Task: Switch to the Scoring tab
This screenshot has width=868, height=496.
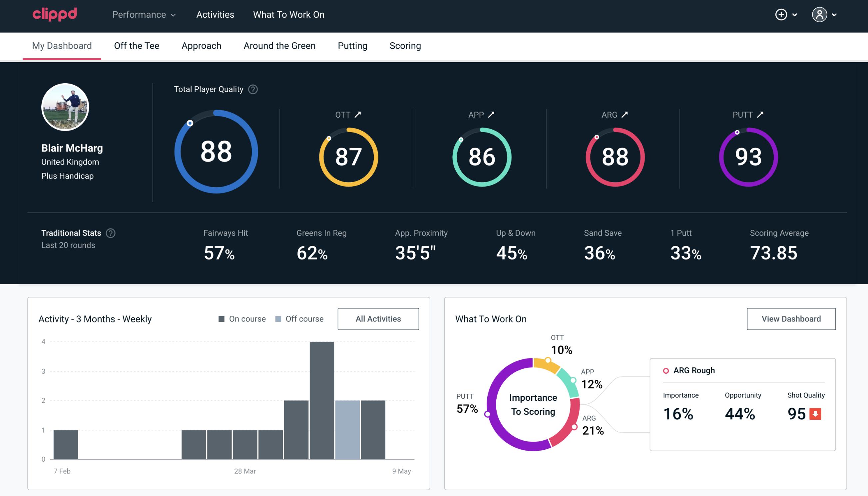Action: click(405, 45)
